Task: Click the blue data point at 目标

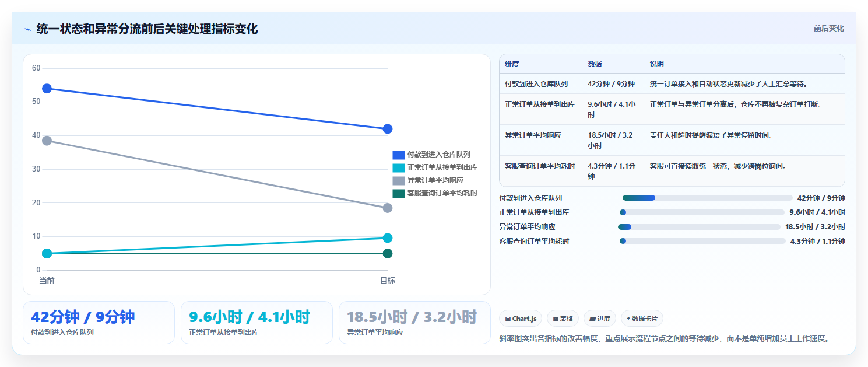Action: coord(388,129)
